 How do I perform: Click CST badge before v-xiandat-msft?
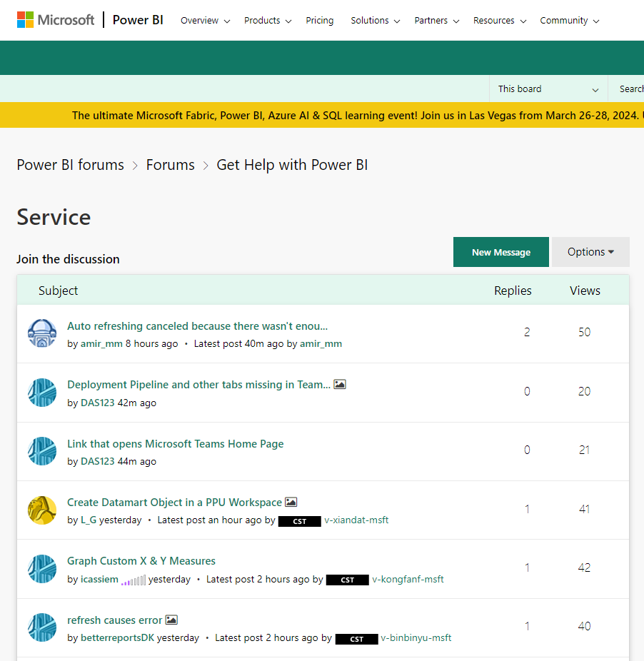tap(300, 522)
